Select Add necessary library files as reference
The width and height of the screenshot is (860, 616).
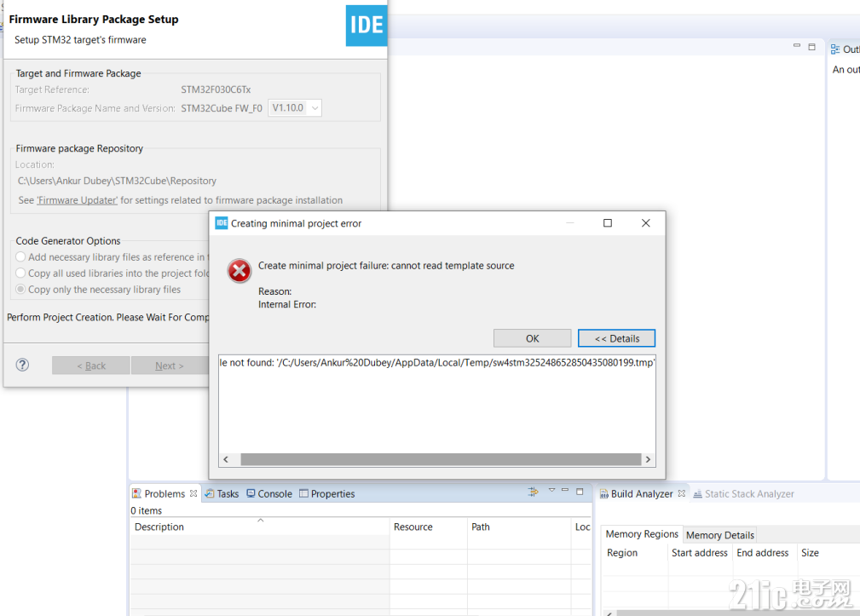20,256
